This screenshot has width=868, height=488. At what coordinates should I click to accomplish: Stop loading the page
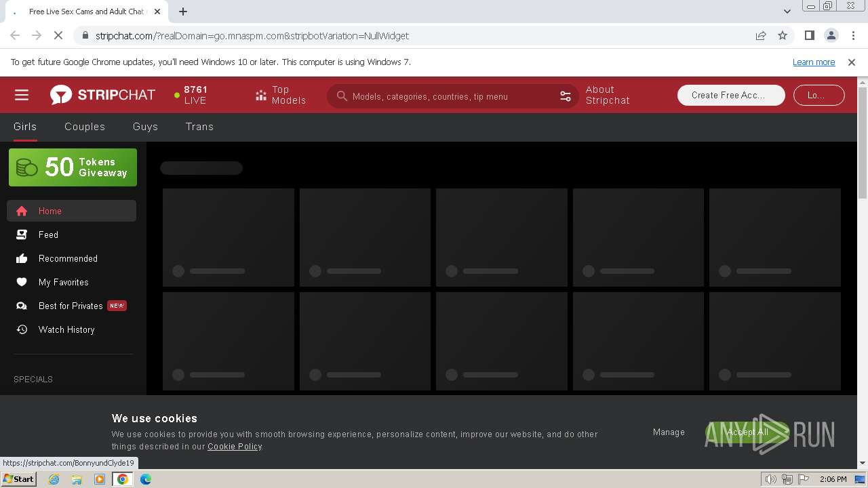(x=58, y=35)
